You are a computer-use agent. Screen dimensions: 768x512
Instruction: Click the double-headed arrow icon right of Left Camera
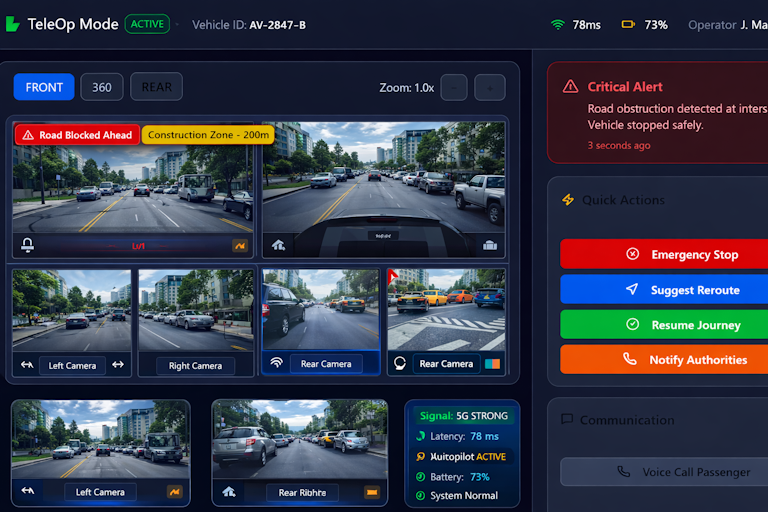coord(118,365)
